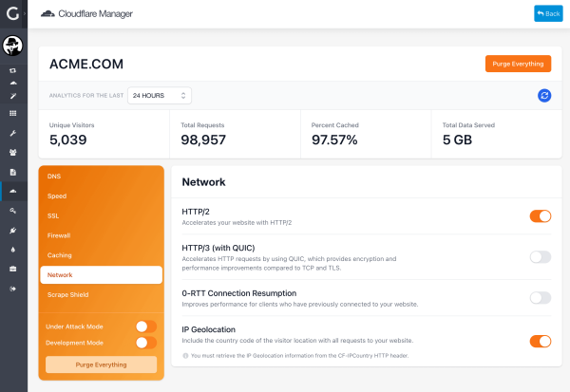The width and height of the screenshot is (570, 392).
Task: Click Purge Everything in the orange side panel
Action: (101, 364)
